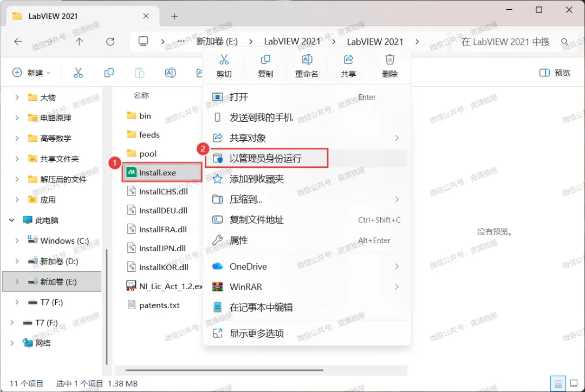This screenshot has height=392, width=585.
Task: Expand the 网络 network node
Action: (x=11, y=343)
